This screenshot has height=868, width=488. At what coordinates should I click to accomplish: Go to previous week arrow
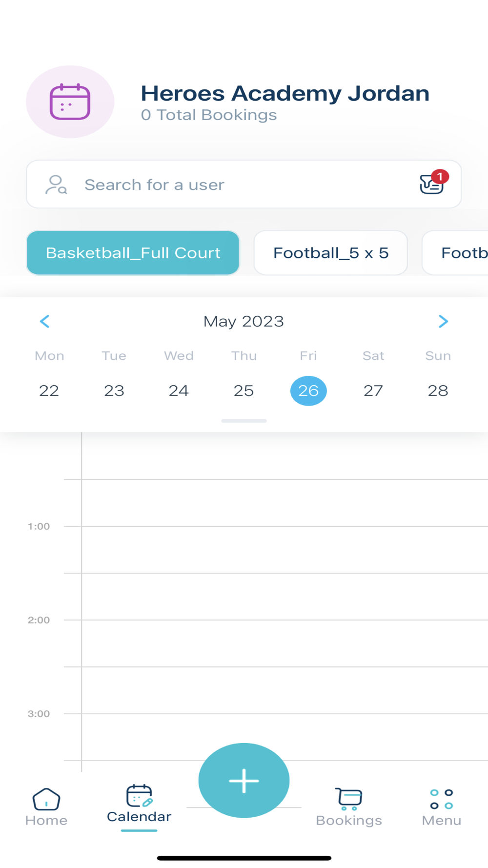(x=45, y=321)
